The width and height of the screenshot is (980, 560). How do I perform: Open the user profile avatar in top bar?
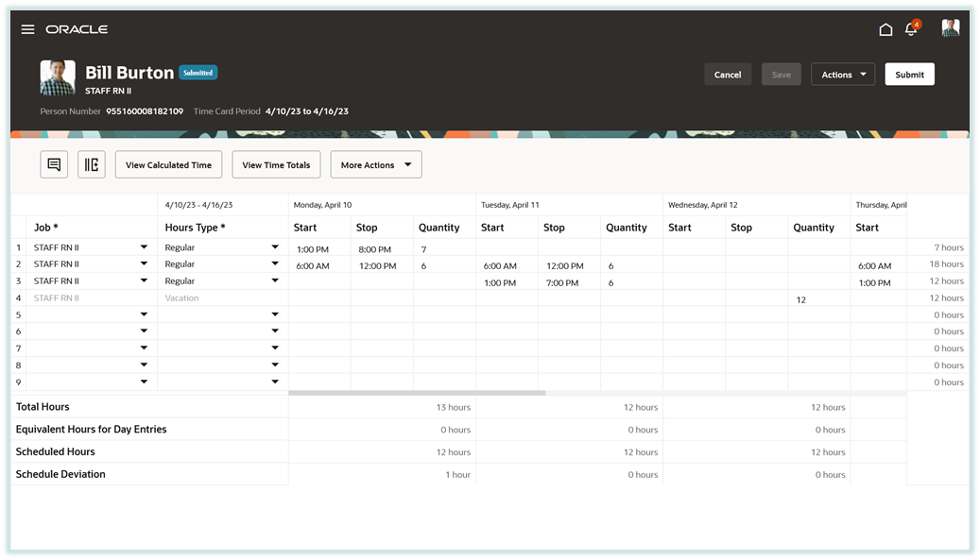[x=950, y=27]
